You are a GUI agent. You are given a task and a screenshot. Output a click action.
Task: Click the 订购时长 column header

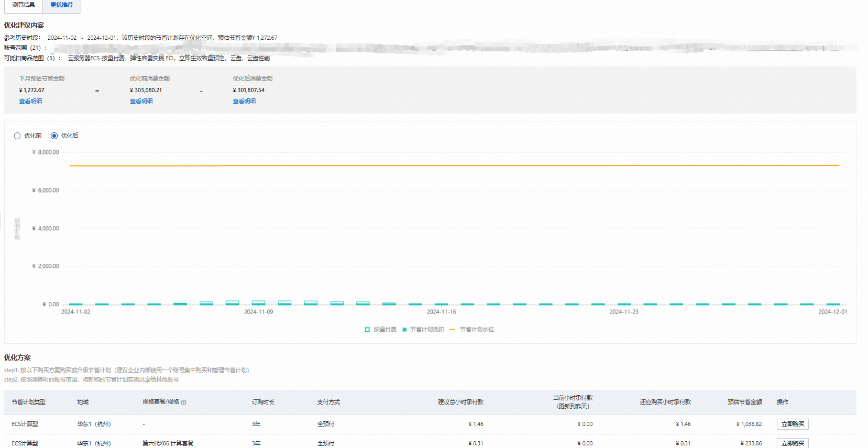(263, 402)
